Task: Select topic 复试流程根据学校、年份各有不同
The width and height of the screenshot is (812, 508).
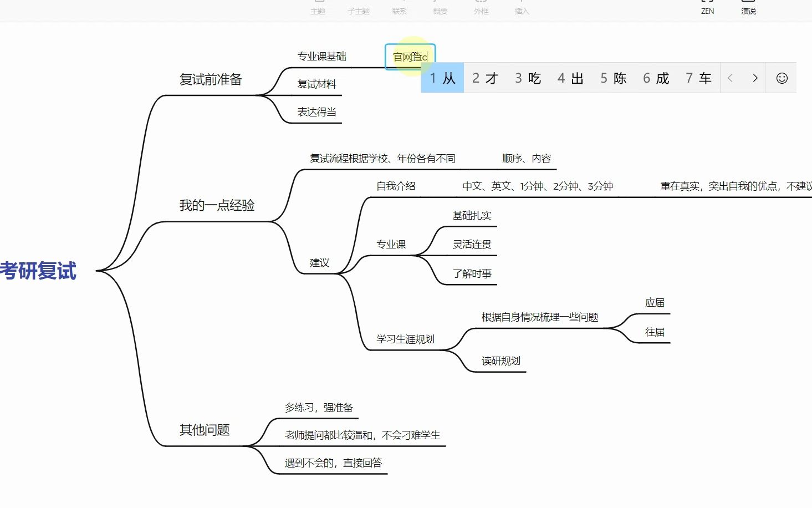Action: (x=382, y=159)
